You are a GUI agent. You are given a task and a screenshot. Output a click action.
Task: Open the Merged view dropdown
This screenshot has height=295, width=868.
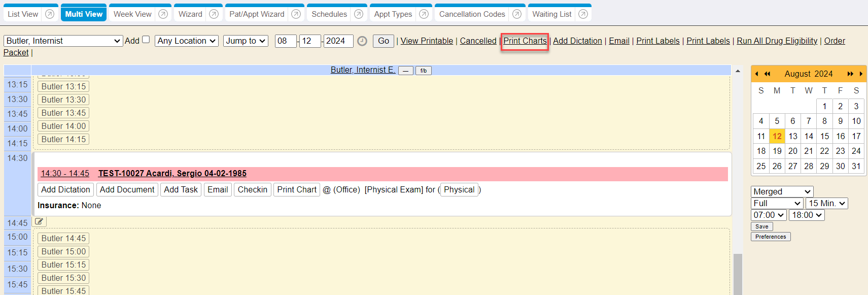[x=782, y=191]
